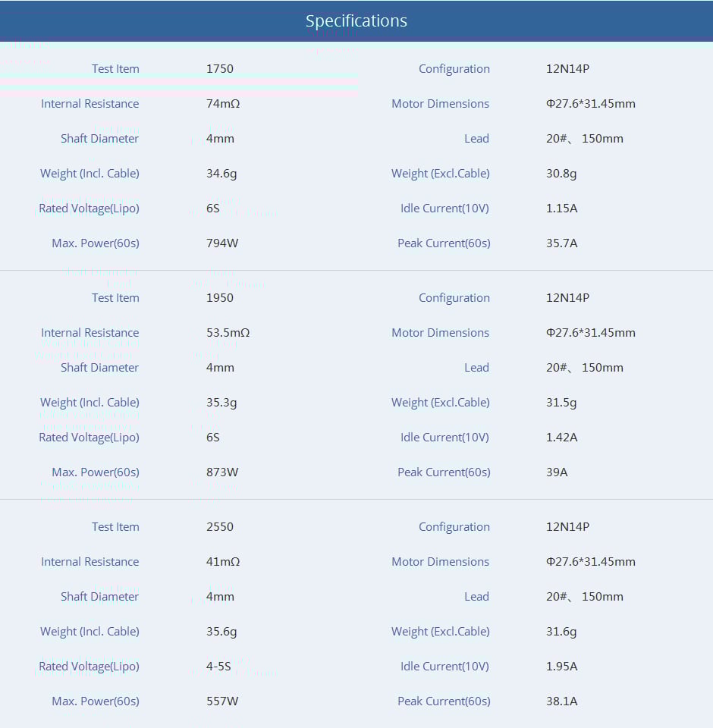Image resolution: width=713 pixels, height=728 pixels.
Task: Select the 1.95A idle current value
Action: tap(561, 667)
